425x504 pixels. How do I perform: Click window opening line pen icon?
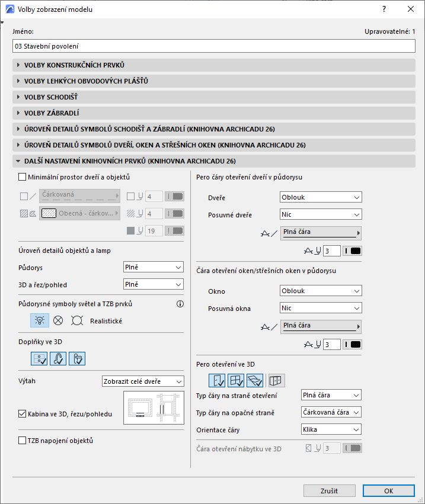click(x=312, y=344)
